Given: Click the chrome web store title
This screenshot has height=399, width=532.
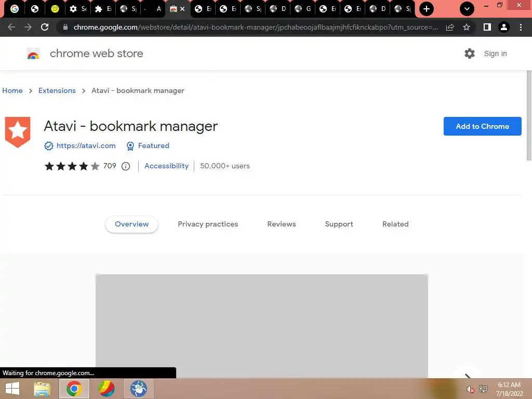Looking at the screenshot, I should (96, 54).
